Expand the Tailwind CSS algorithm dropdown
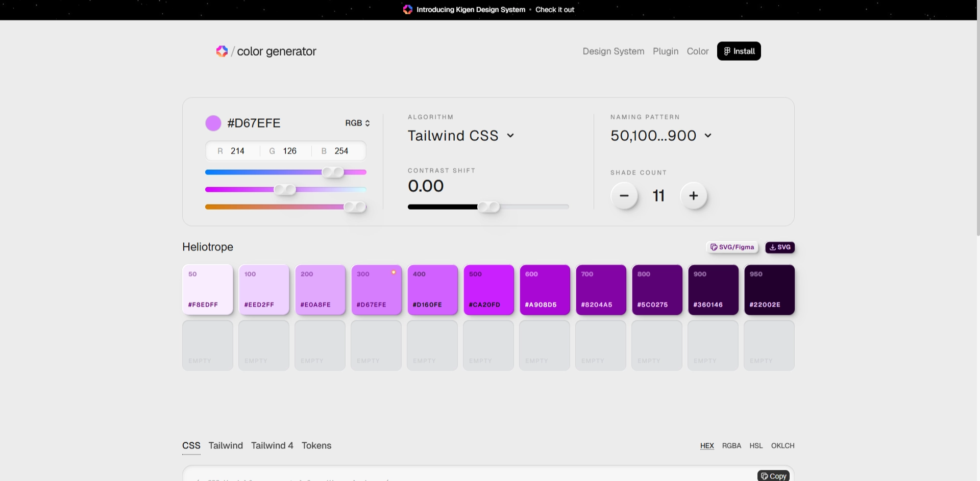This screenshot has width=980, height=481. [460, 136]
